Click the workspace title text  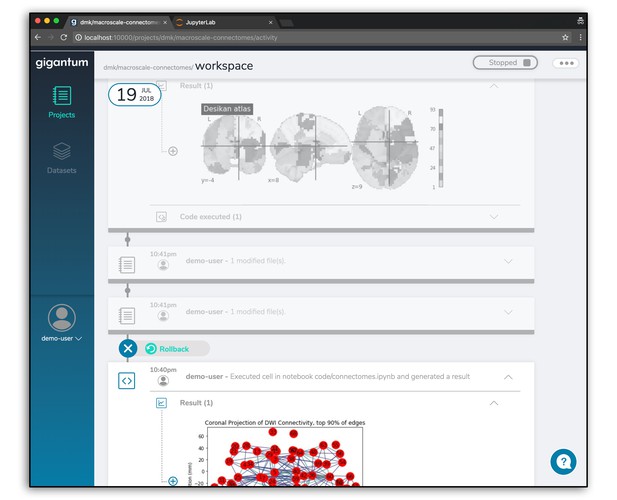tap(224, 66)
